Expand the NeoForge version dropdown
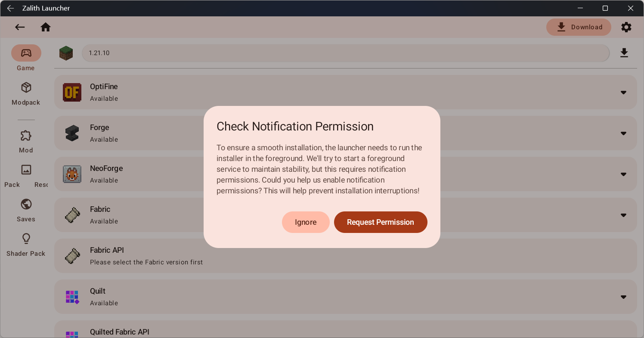 (623, 174)
